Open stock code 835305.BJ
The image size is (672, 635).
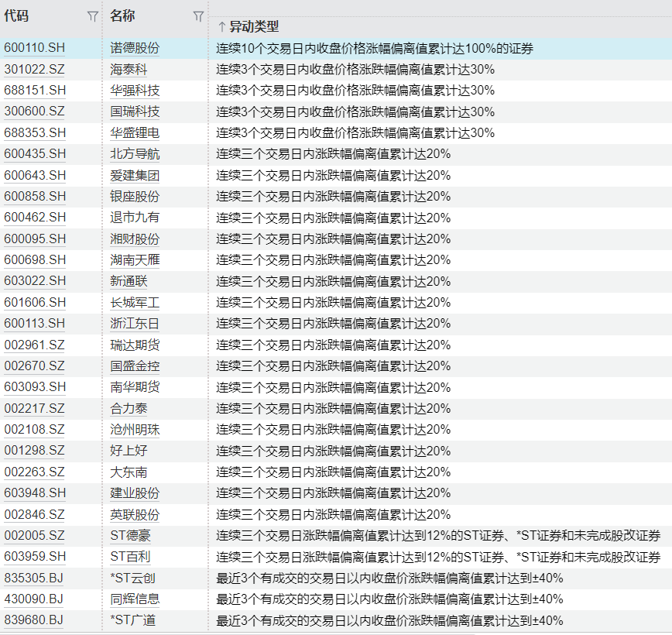coord(33,578)
